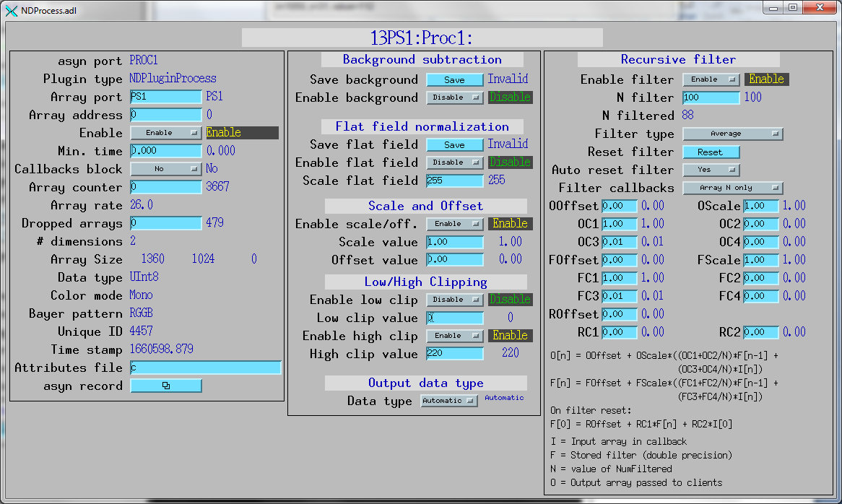Open the Output Data type Automatic dropdown

pos(448,401)
